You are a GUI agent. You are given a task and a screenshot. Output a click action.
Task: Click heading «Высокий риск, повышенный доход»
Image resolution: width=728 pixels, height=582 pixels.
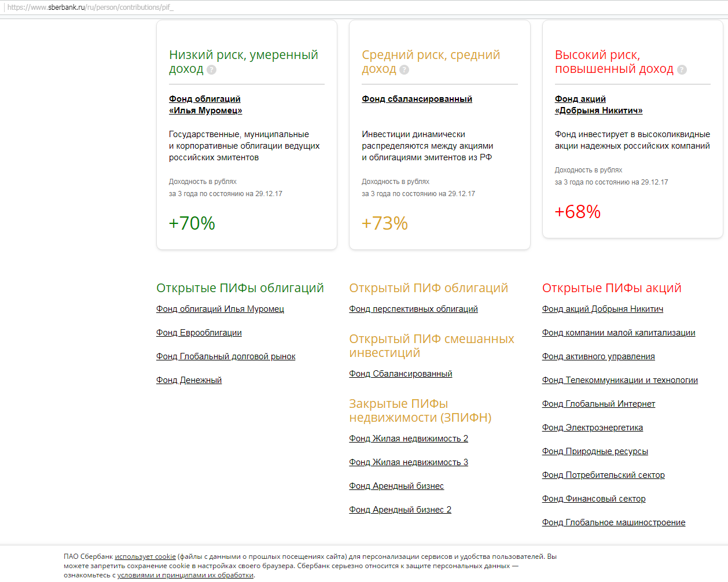pos(614,62)
